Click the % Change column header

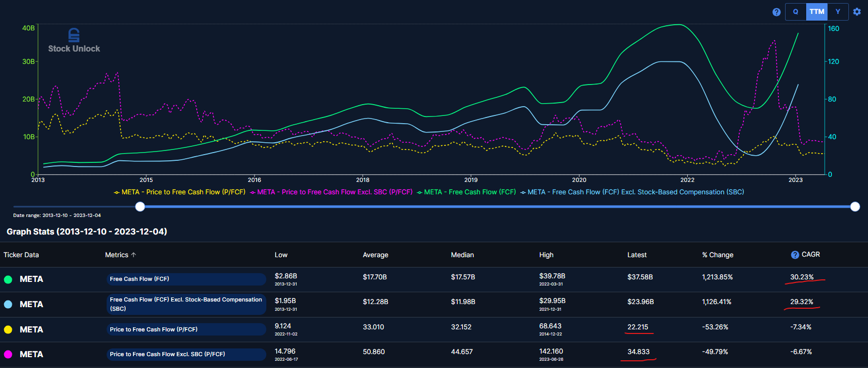(x=718, y=255)
